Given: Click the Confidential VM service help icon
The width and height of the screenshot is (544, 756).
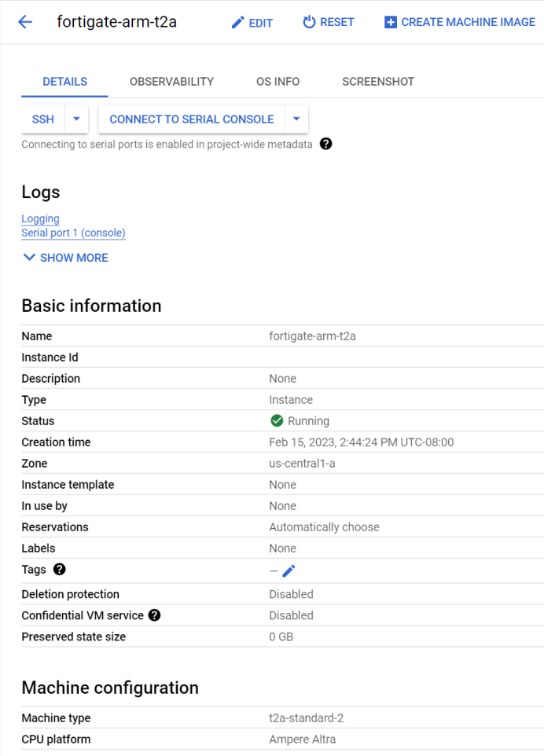Looking at the screenshot, I should tap(153, 615).
